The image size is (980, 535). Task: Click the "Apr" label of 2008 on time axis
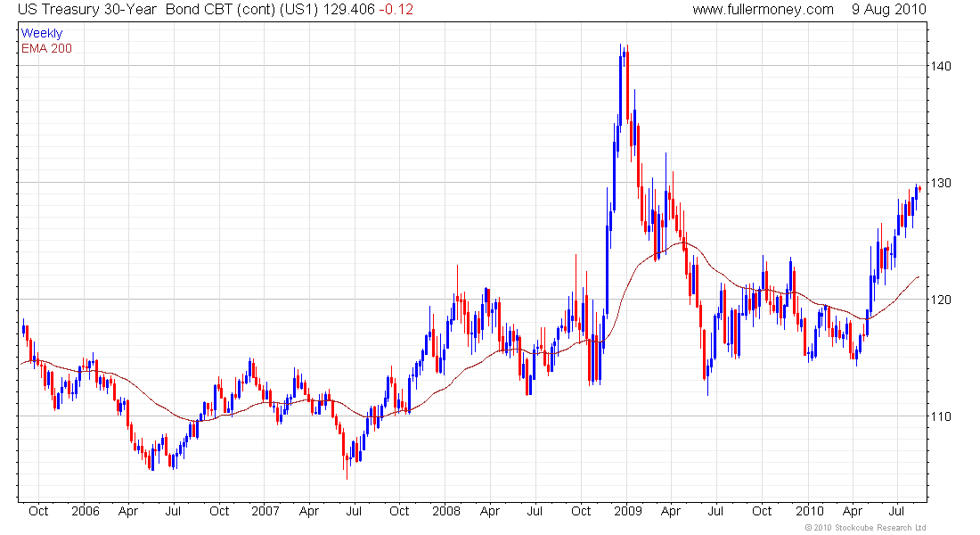tap(490, 511)
